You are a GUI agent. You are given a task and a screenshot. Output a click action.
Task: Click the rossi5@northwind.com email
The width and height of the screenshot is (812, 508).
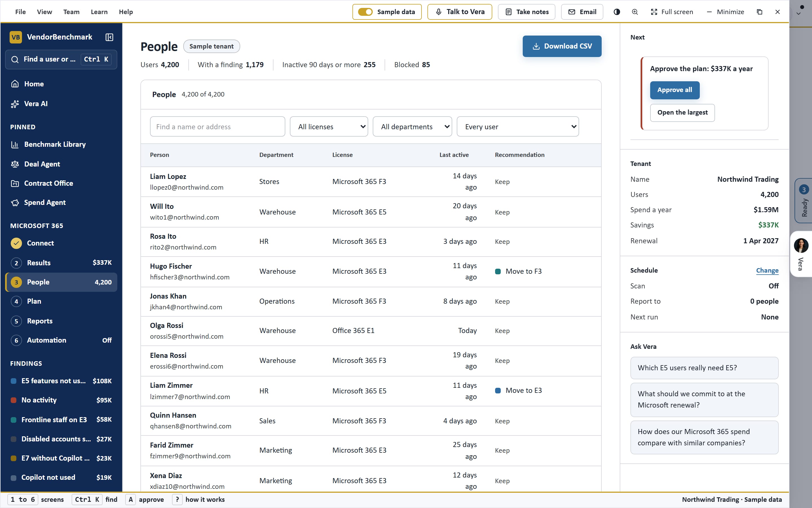coord(187,336)
